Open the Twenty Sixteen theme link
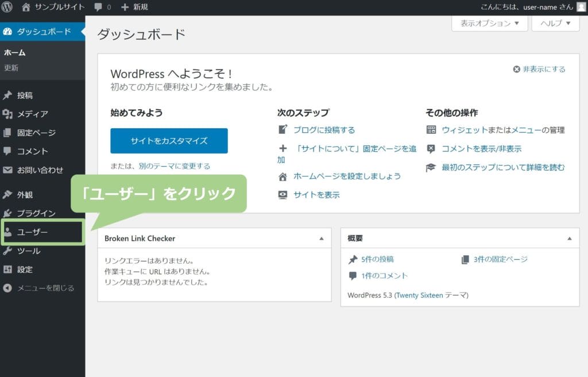Image resolution: width=588 pixels, height=377 pixels. pos(420,295)
